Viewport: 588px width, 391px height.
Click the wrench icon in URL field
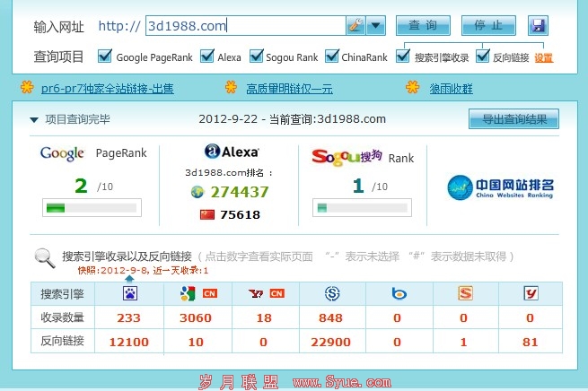pyautogui.click(x=355, y=26)
